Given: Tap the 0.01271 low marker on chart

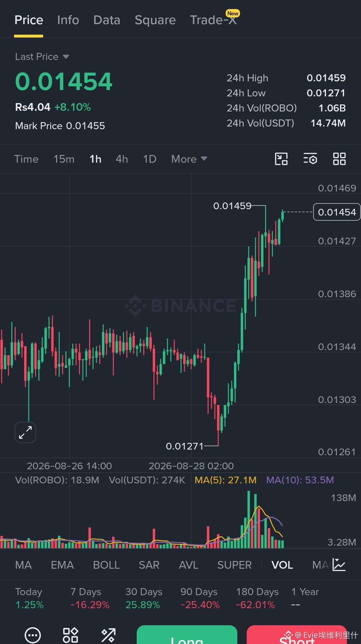Looking at the screenshot, I should pyautogui.click(x=185, y=446).
